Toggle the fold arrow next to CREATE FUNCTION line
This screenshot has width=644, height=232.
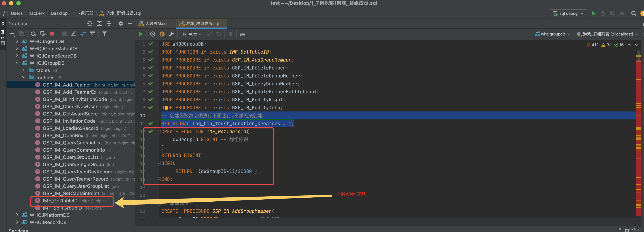tap(159, 132)
